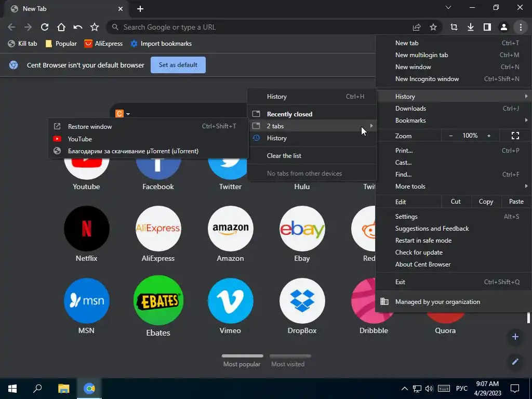Click the Paste button in Edit row
The width and height of the screenshot is (532, 399).
[x=516, y=202]
